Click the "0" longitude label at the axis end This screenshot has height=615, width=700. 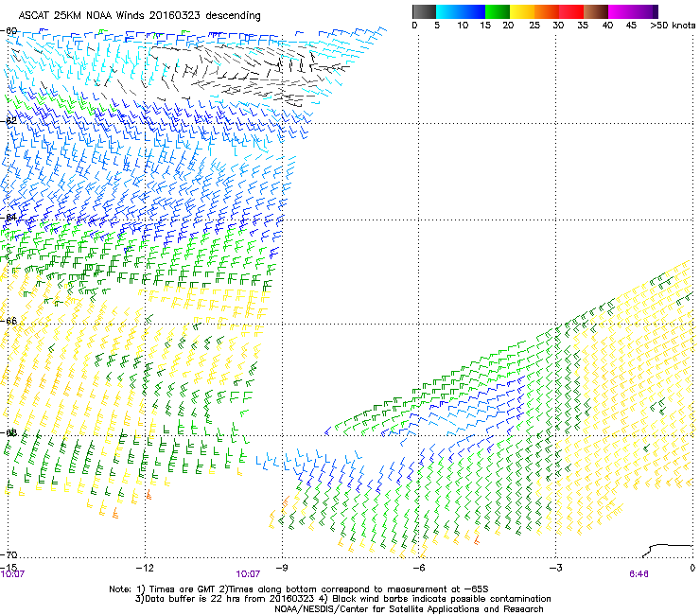point(692,568)
